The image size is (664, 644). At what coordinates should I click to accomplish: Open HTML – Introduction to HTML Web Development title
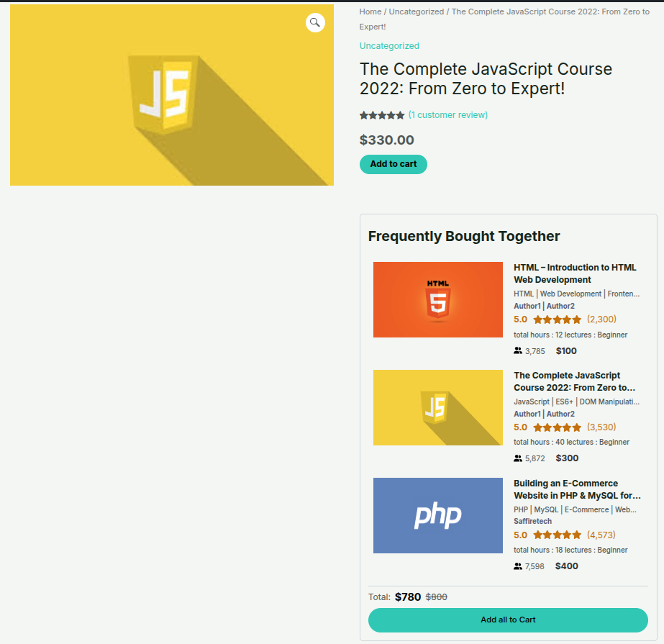(x=575, y=273)
